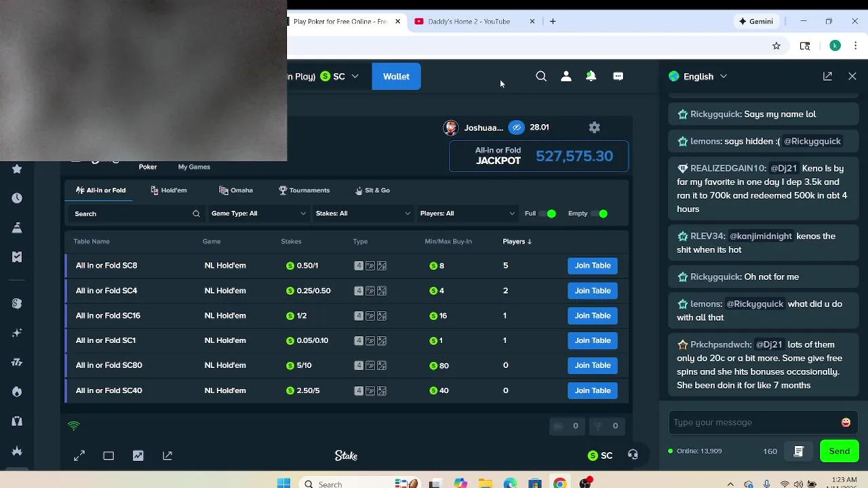The height and width of the screenshot is (488, 868).
Task: Open poker settings gear icon
Action: coord(595,127)
